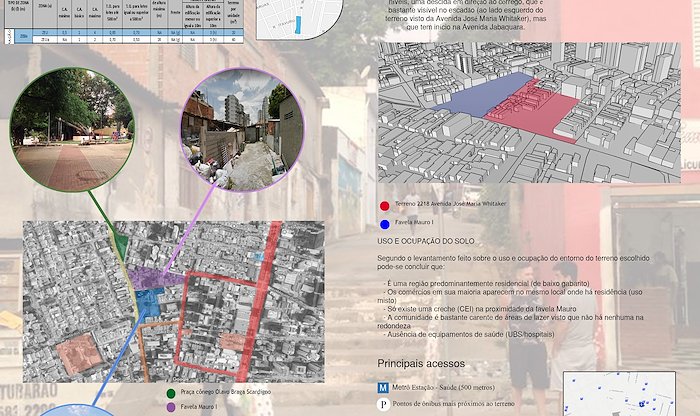Click the line 'É uma região predominantemente residencial'
The height and width of the screenshot is (416, 700).
486,283
